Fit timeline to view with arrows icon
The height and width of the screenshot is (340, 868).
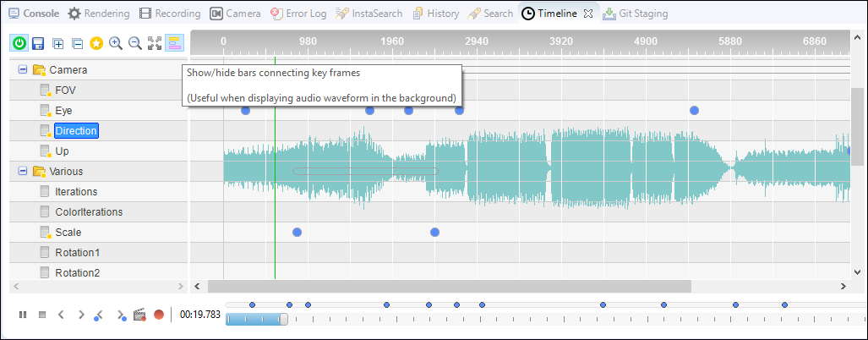click(155, 43)
